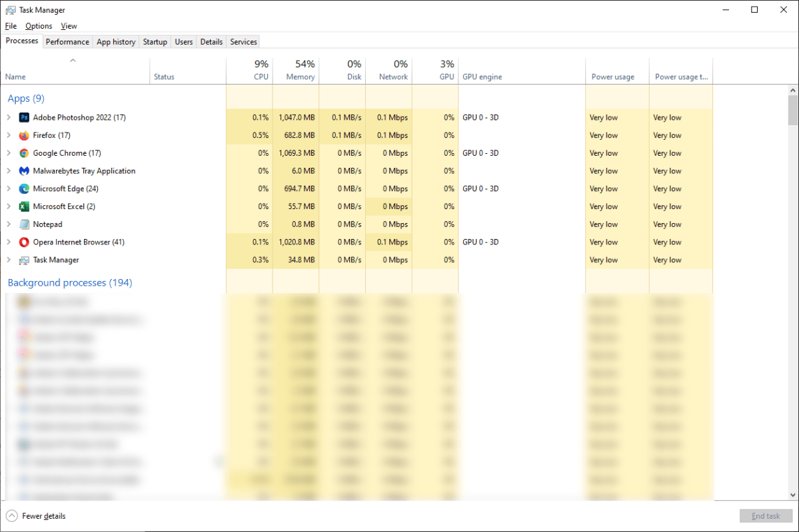Select the Firefox process icon
The image size is (799, 532).
pos(24,135)
